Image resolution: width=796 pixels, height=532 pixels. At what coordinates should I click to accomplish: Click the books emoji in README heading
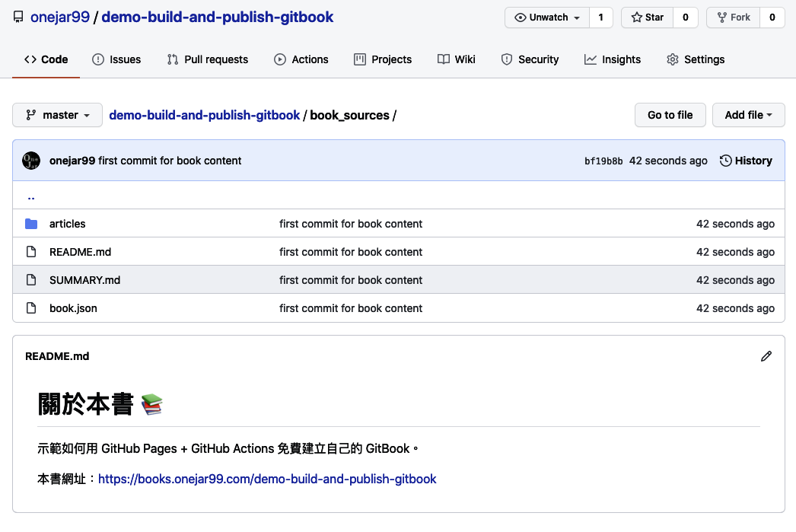point(151,405)
